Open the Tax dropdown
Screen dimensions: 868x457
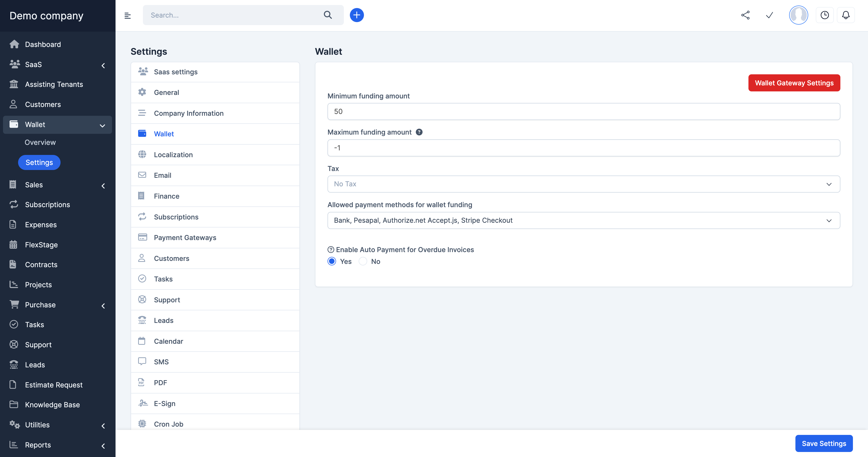583,184
